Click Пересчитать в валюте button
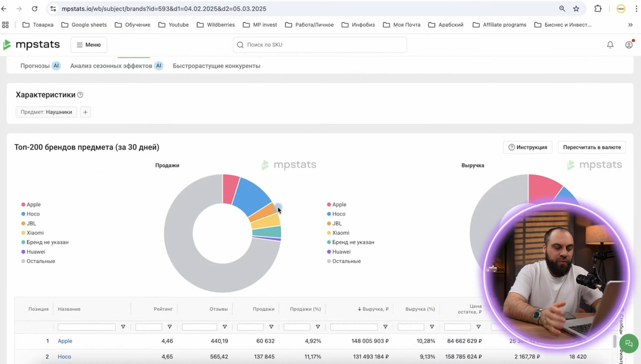641x364 pixels. 592,147
